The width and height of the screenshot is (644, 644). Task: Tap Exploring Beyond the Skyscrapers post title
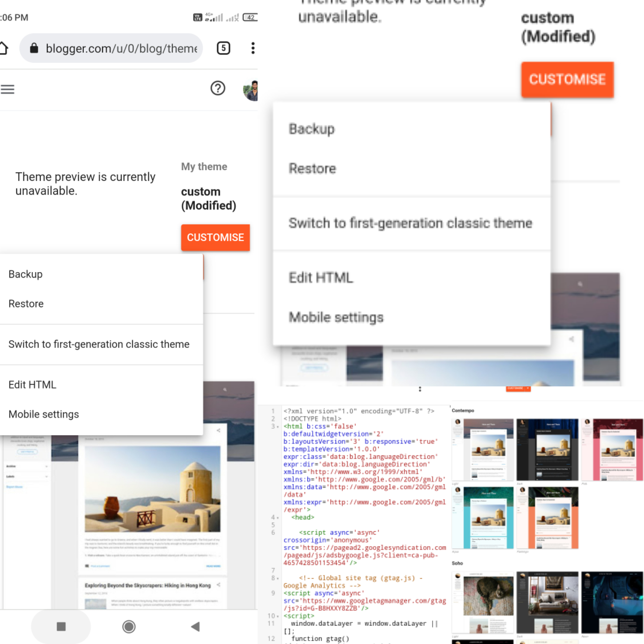[x=148, y=585]
